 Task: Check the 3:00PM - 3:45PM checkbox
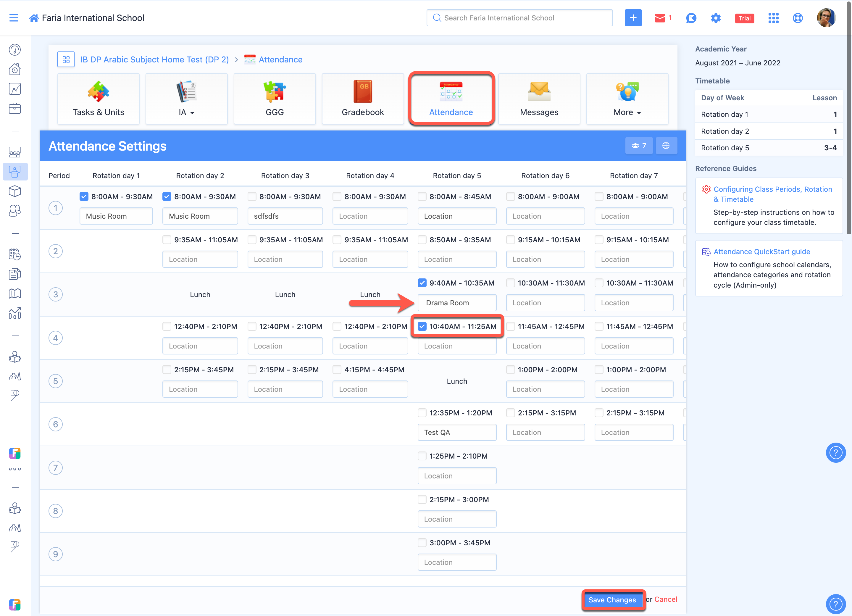422,543
